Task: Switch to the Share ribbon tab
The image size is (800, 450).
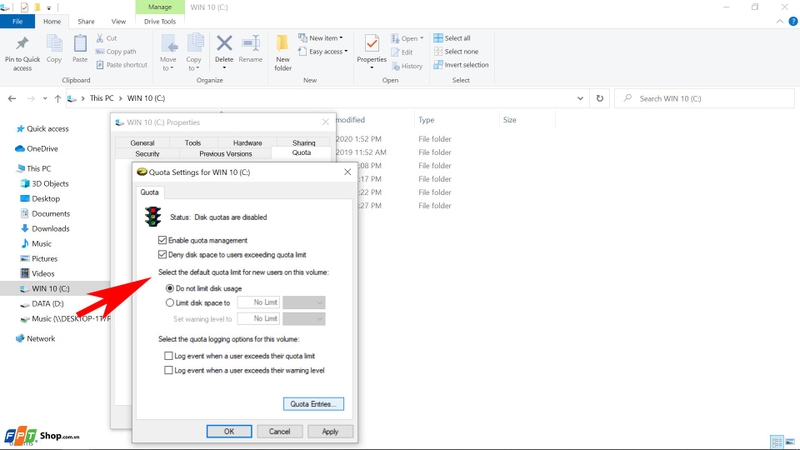Action: coord(86,21)
